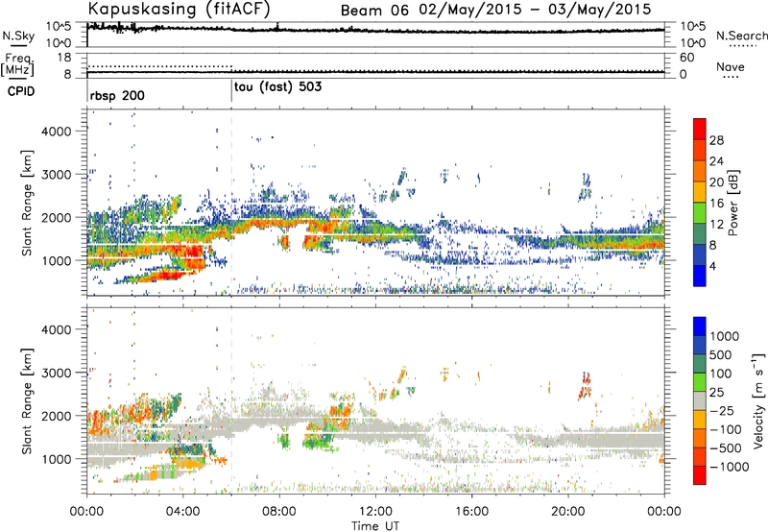The image size is (768, 532).
Task: Click the '1000' range tick on the velocity panel
Action: click(56, 459)
